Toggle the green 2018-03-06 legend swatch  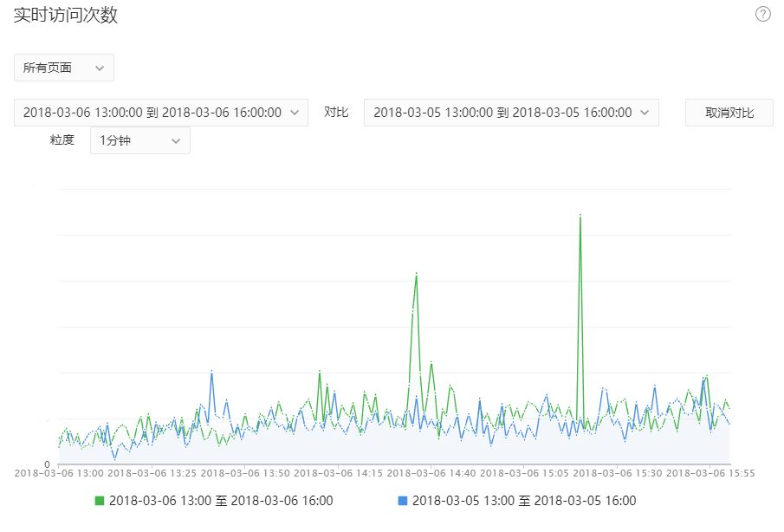[99, 501]
